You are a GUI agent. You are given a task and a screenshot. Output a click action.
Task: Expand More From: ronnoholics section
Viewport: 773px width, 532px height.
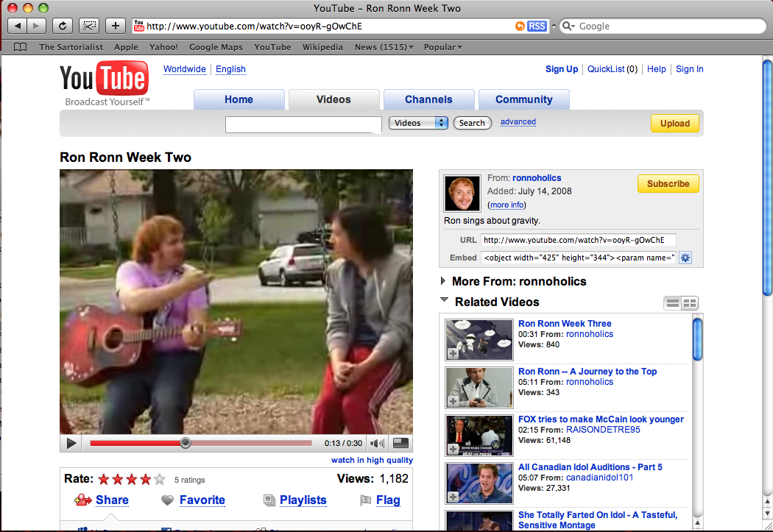tap(442, 281)
